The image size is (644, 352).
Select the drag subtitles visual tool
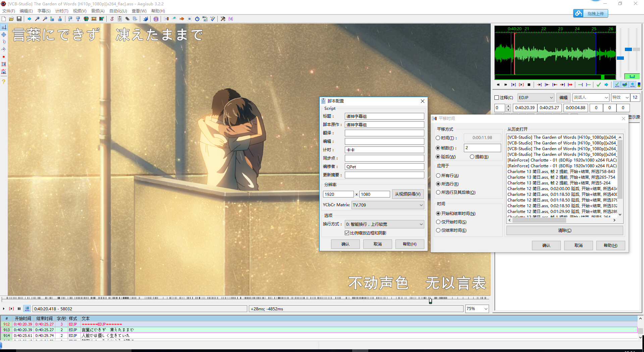pyautogui.click(x=4, y=35)
